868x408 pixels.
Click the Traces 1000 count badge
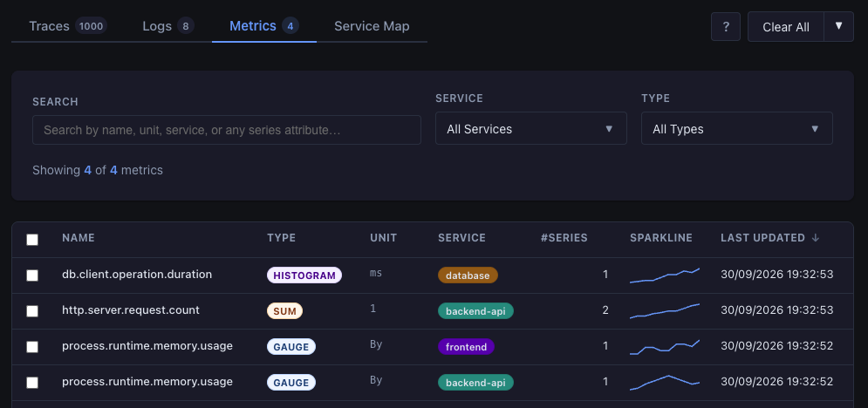(91, 25)
